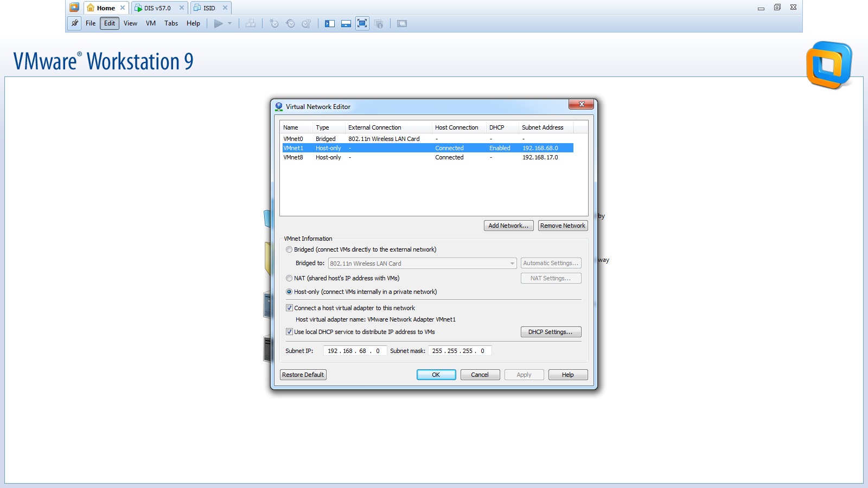The image size is (868, 488).
Task: Select the NAT shared IP radio option
Action: click(289, 278)
